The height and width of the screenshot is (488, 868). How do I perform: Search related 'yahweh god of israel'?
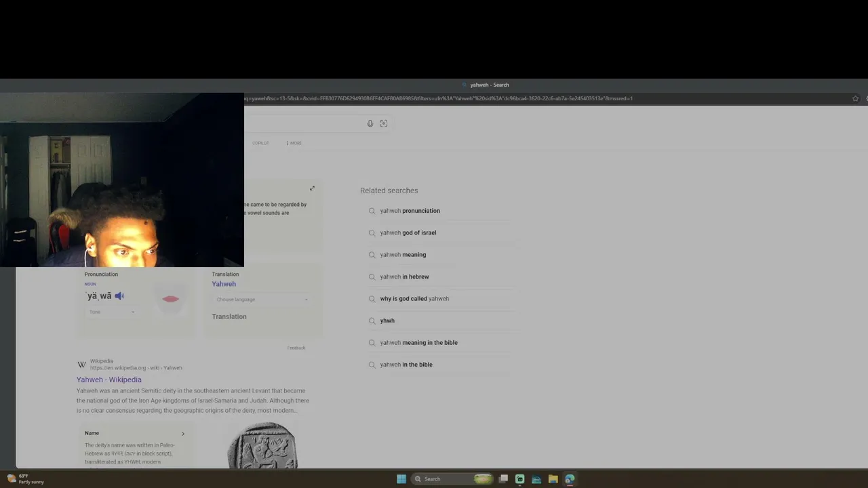tap(408, 232)
